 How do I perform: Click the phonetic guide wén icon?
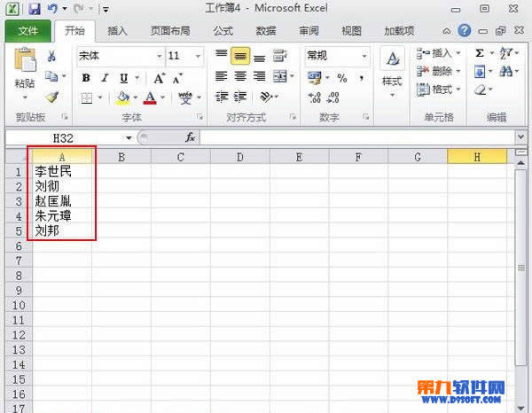pos(185,98)
